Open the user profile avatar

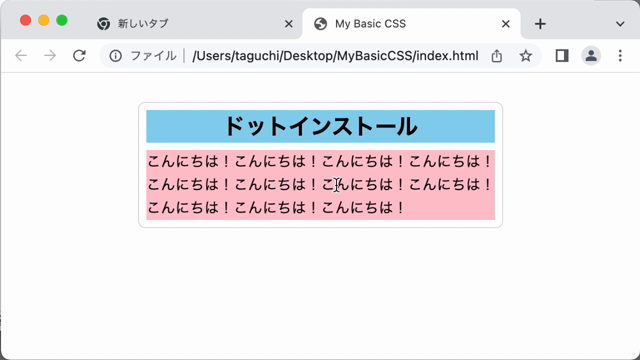(591, 56)
